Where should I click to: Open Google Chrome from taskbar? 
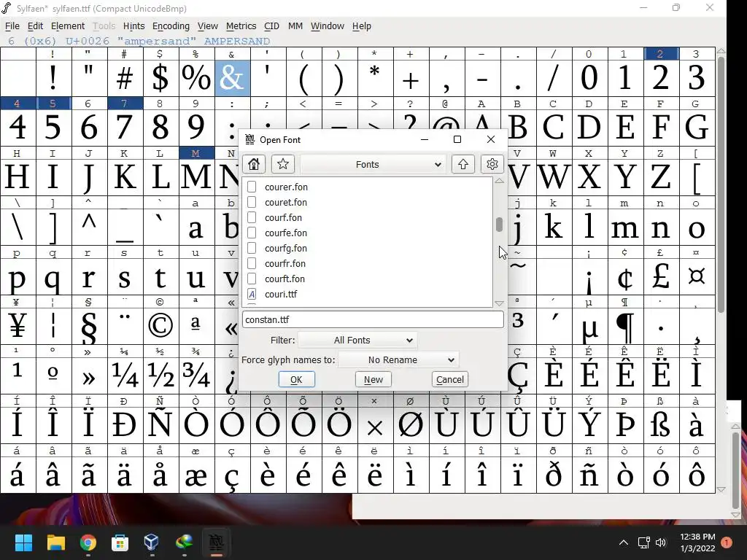coord(88,542)
